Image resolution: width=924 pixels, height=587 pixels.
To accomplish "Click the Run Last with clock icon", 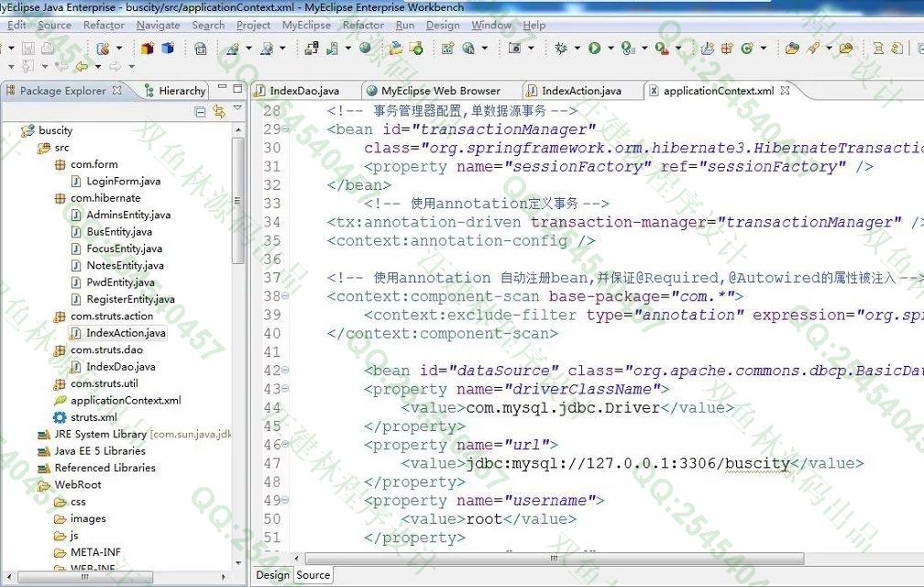I will tap(628, 49).
